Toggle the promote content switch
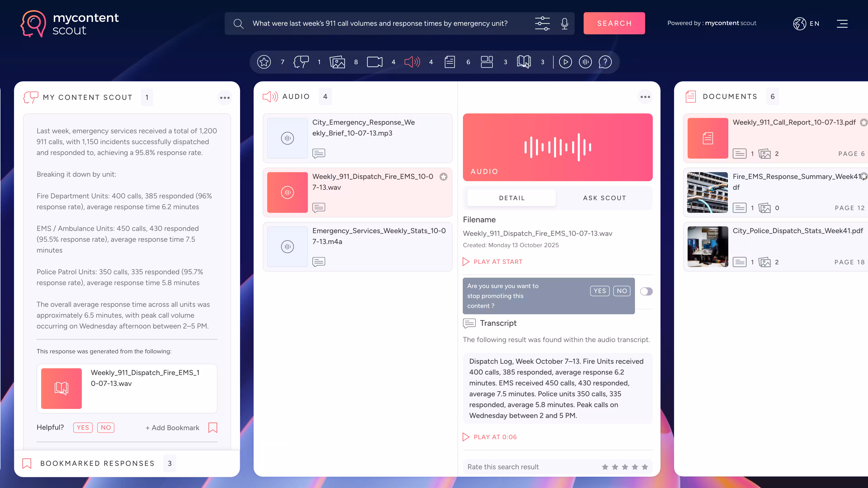This screenshot has height=488, width=868. (x=646, y=291)
